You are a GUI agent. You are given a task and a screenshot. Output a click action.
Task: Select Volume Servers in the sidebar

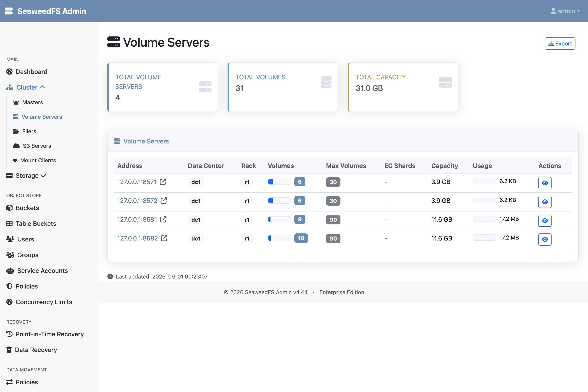click(x=42, y=117)
